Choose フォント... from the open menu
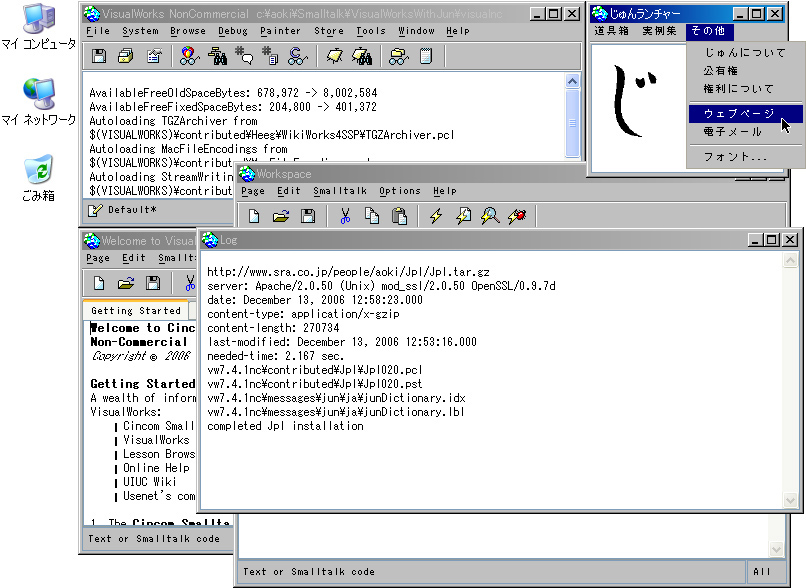 pyautogui.click(x=745, y=156)
